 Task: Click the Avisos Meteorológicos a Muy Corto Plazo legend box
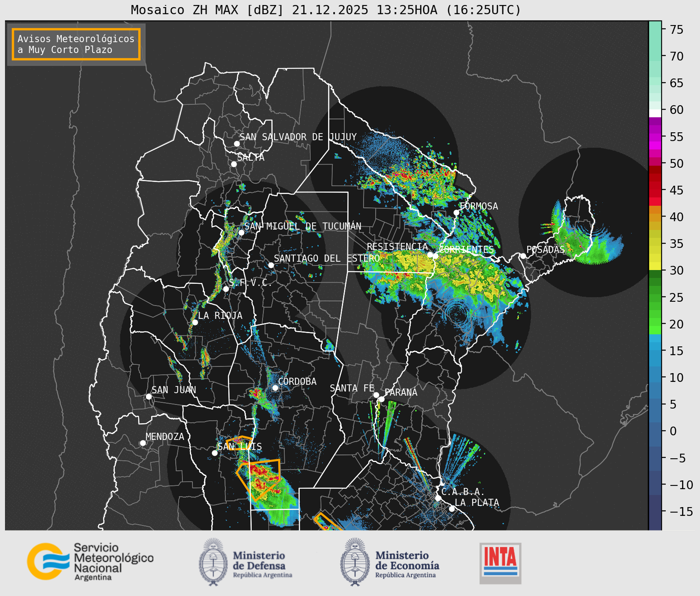click(x=76, y=44)
